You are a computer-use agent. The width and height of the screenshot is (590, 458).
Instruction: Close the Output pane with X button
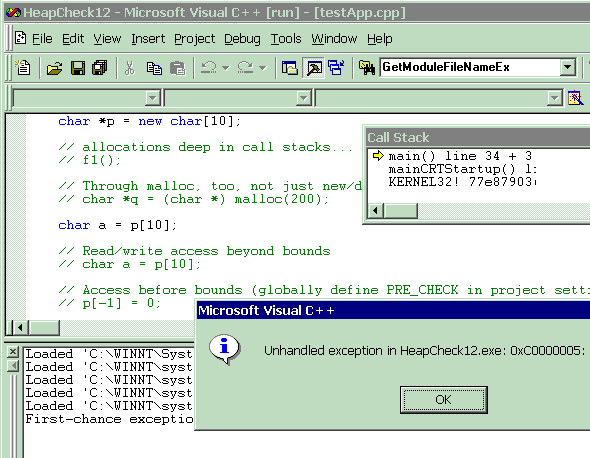coord(13,352)
